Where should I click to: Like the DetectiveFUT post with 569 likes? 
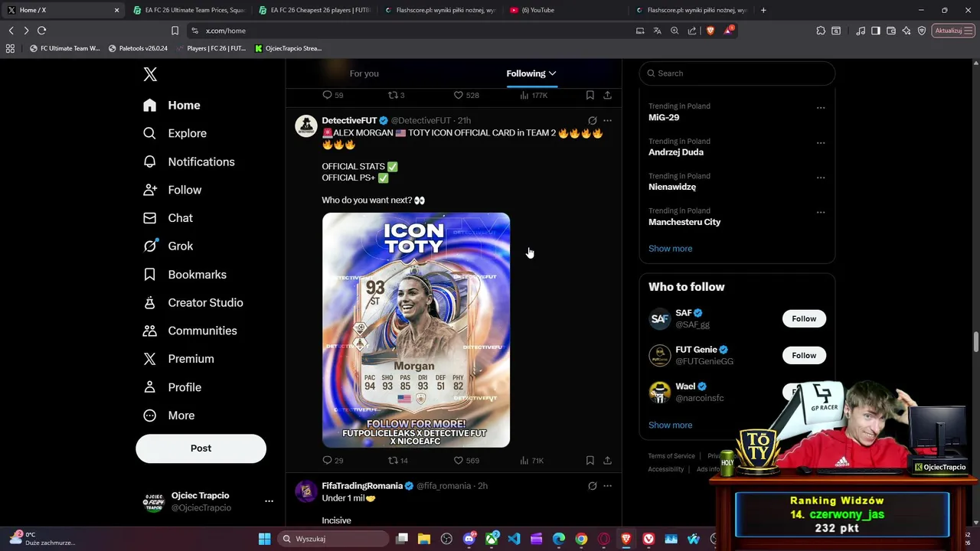click(459, 461)
